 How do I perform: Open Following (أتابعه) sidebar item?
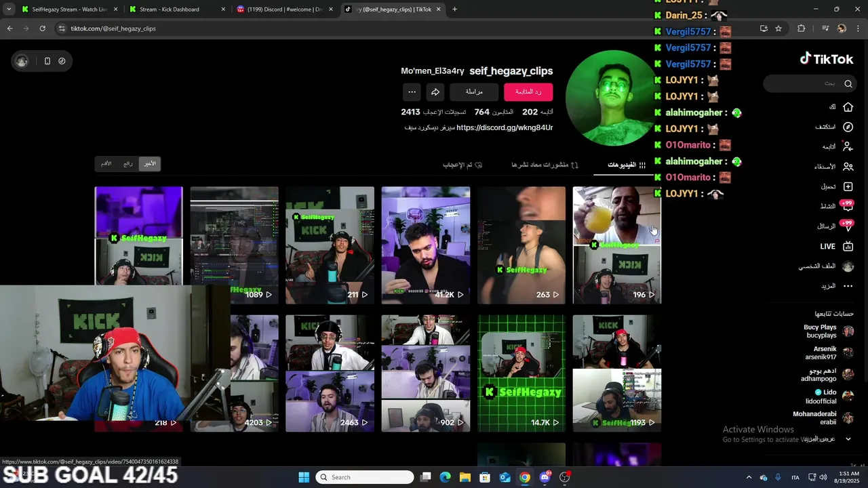coord(837,146)
